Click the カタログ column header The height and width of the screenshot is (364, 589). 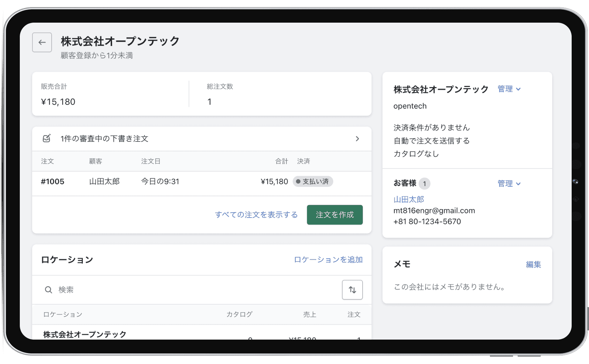[239, 314]
